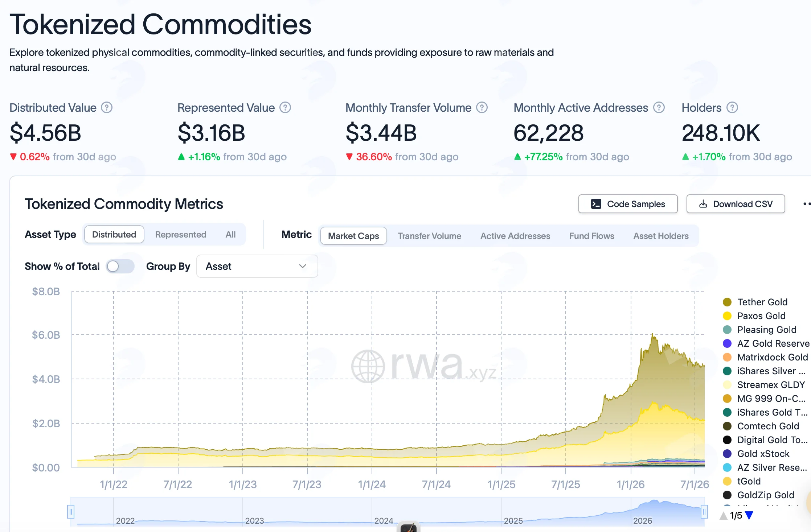The height and width of the screenshot is (532, 811).
Task: Go to previous legend page arrow
Action: click(x=724, y=515)
